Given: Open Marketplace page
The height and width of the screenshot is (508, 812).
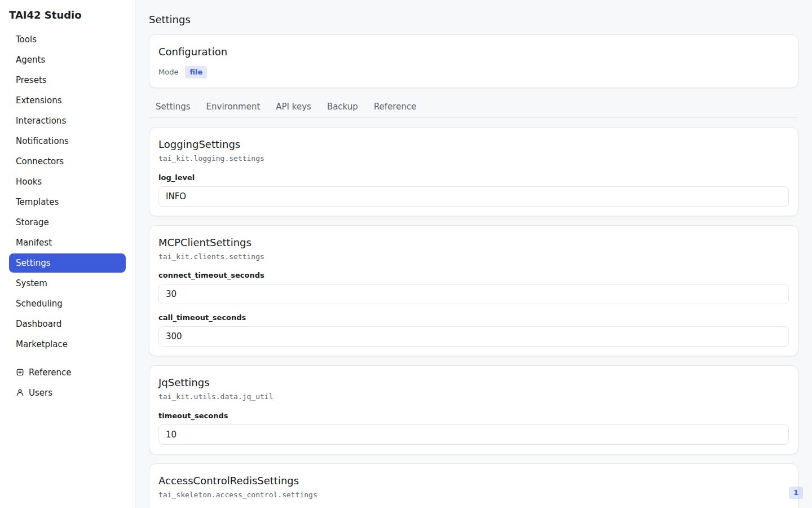Looking at the screenshot, I should click(67, 344).
